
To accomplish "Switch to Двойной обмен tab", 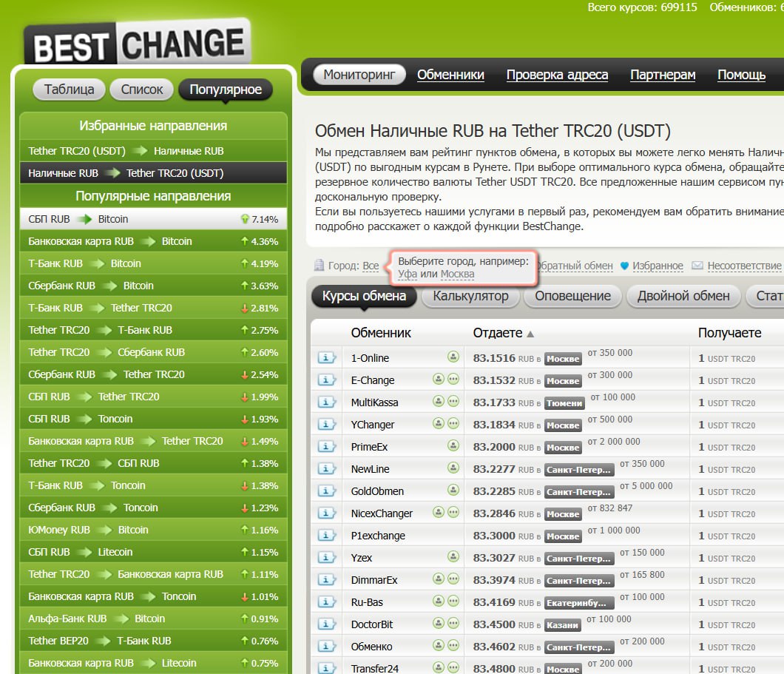I will pos(684,296).
